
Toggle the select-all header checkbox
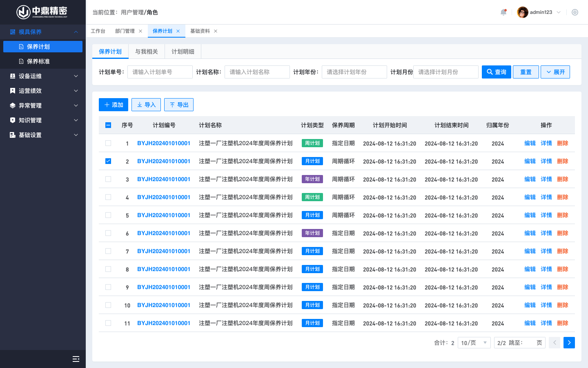pyautogui.click(x=108, y=125)
